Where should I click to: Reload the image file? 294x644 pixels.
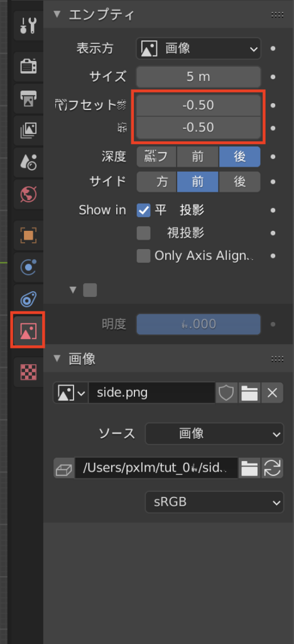click(x=272, y=468)
